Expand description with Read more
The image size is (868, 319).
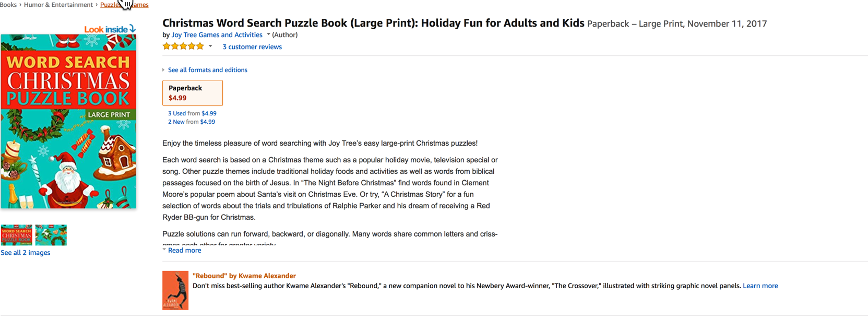[184, 251]
